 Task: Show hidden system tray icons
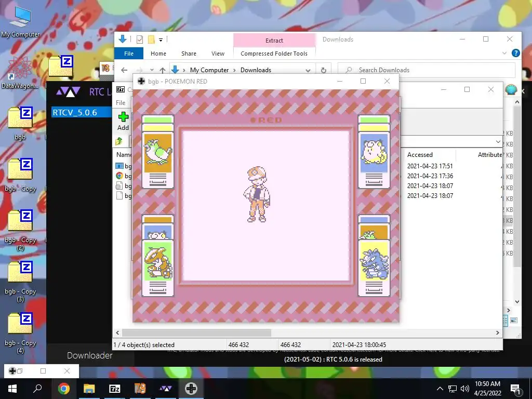click(x=440, y=389)
